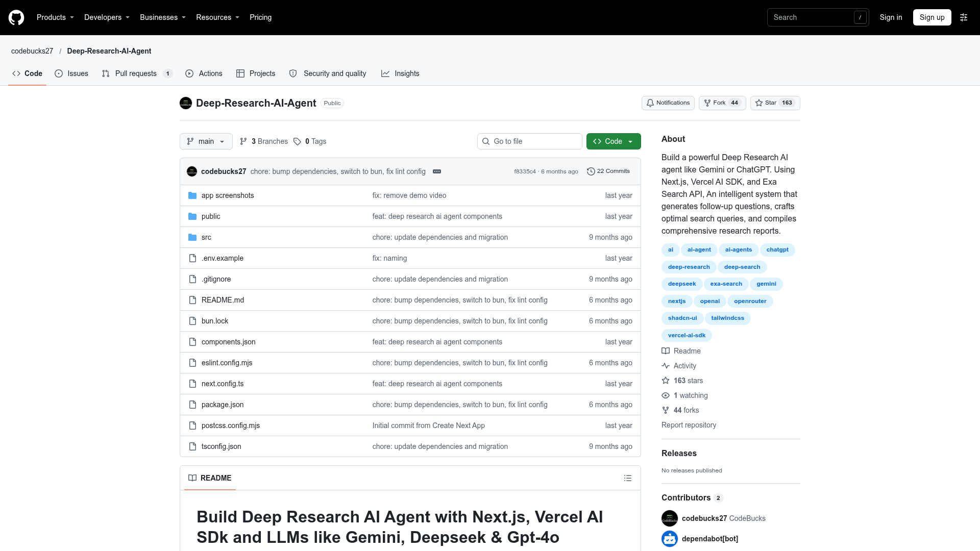Expand the Products menu

pos(55,17)
